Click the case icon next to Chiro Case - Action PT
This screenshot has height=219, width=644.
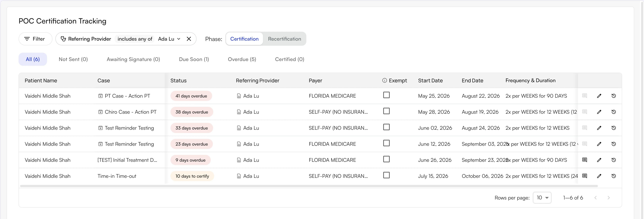[x=100, y=112]
